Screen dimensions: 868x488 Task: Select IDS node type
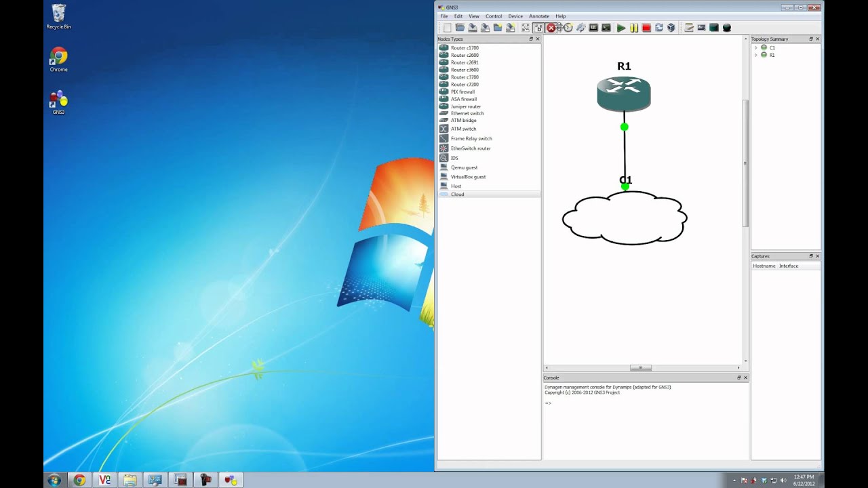coord(489,158)
